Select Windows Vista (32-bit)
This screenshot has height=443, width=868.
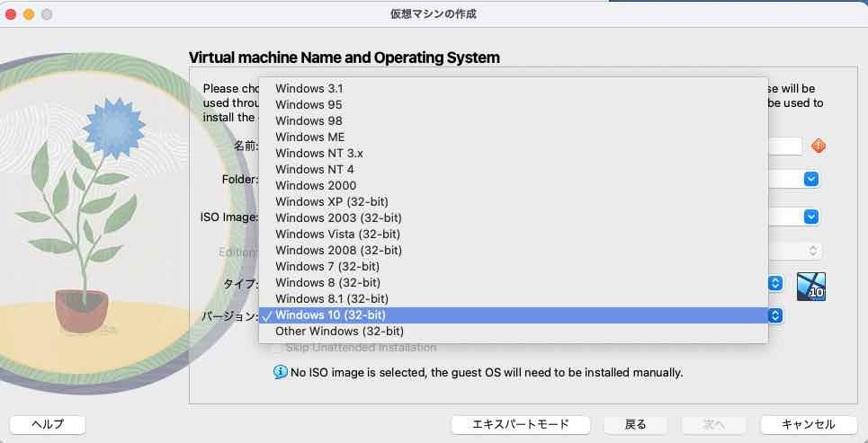[514, 234]
